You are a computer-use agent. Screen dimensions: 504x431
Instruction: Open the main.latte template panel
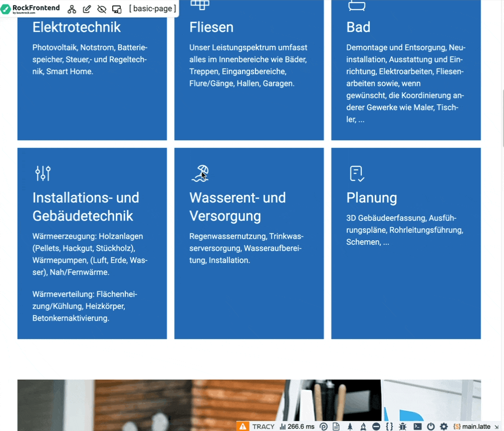(x=472, y=427)
